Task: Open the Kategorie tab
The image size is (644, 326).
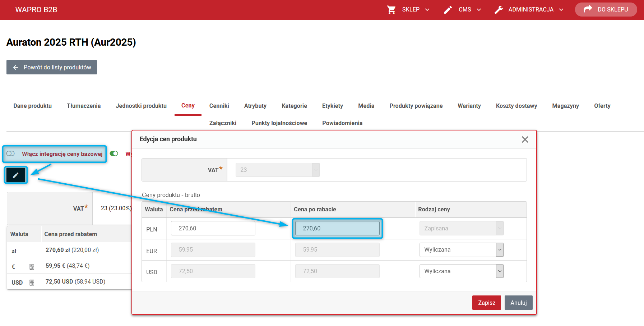Action: tap(294, 106)
